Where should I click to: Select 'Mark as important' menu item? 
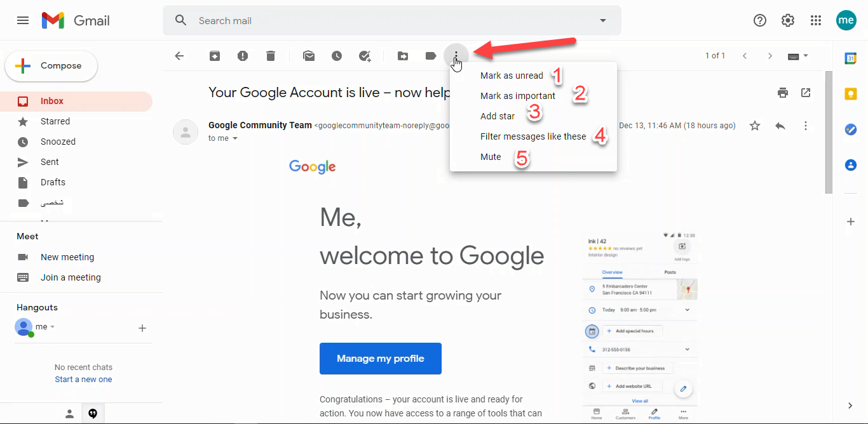click(x=533, y=96)
